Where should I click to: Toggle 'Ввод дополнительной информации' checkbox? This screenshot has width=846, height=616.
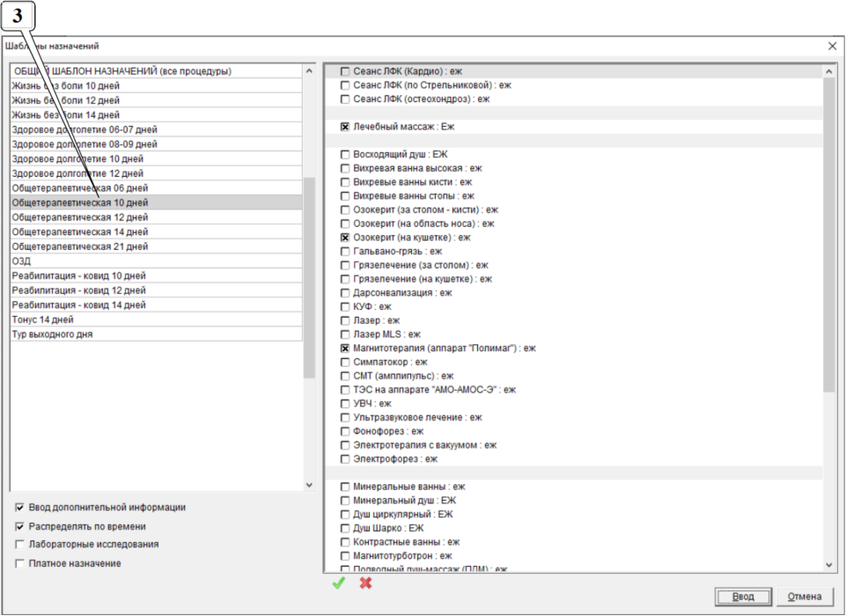[20, 508]
